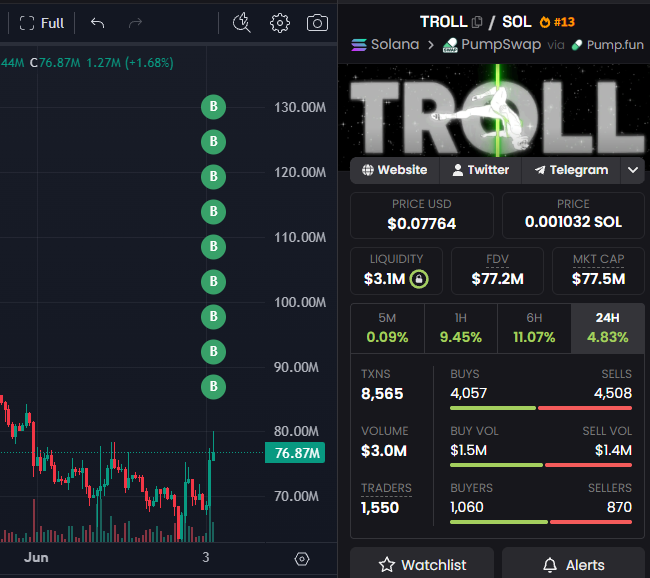Viewport: 650px width, 578px height.
Task: Select the 1H timeframe tab
Action: (x=461, y=328)
